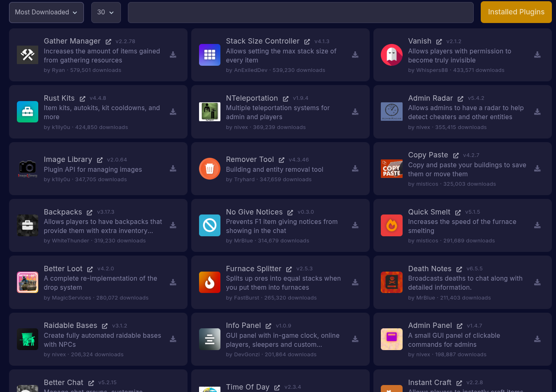Open external link for Rust Kits
Screen dimensions: 556x392
tap(82, 99)
